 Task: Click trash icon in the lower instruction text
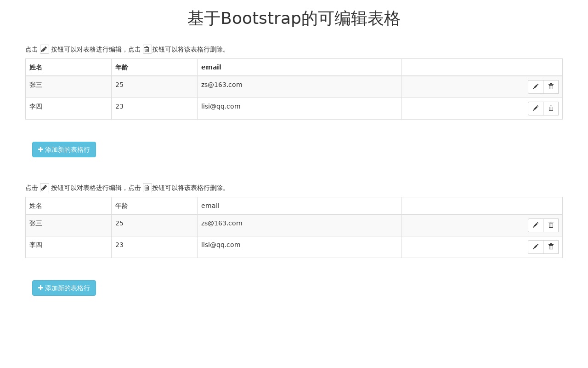147,188
